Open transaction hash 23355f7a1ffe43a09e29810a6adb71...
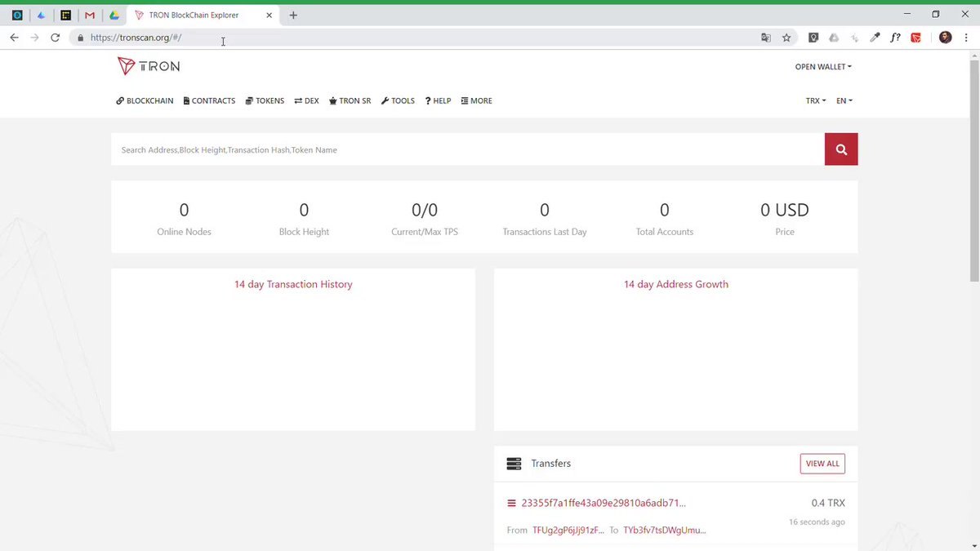980x551 pixels. [604, 503]
